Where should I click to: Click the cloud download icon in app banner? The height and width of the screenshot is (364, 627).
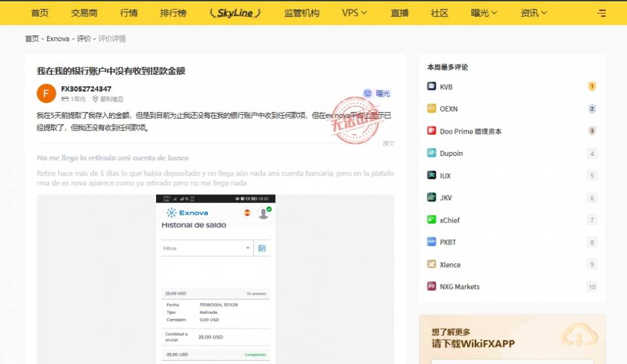point(579,336)
